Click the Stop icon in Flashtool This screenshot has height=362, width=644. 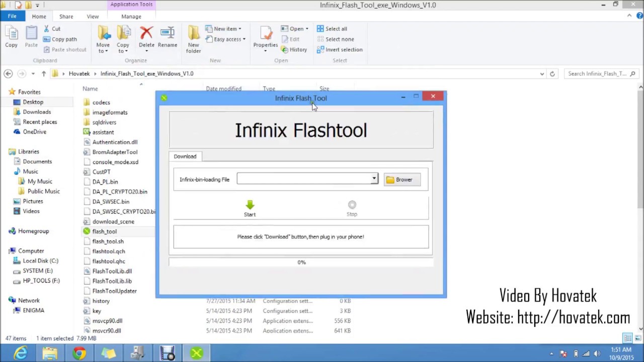[352, 205]
